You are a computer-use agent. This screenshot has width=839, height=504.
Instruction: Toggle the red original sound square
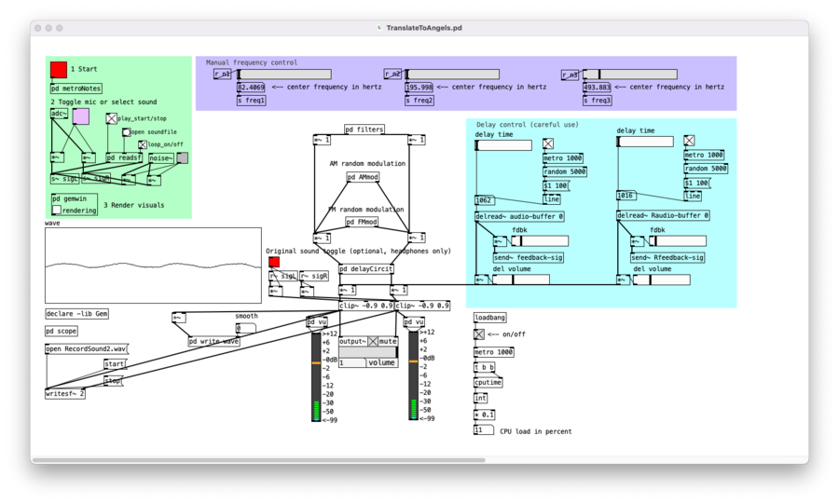point(274,262)
